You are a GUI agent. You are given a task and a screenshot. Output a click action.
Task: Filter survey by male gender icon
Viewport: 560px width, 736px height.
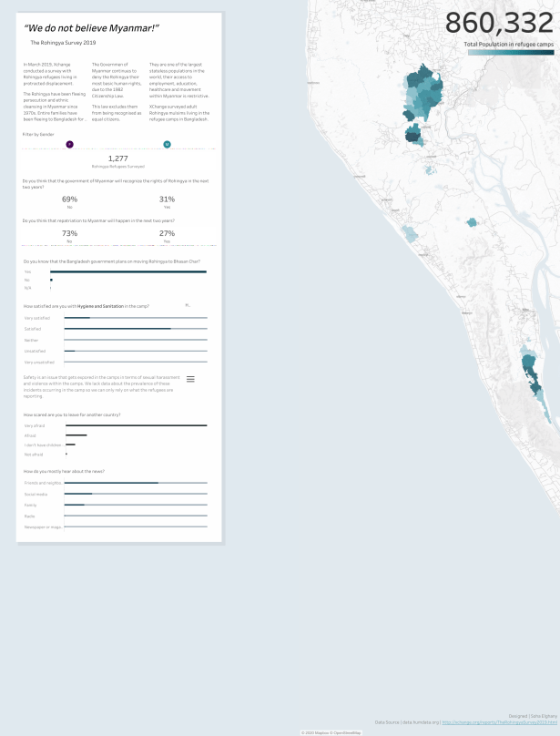pos(167,144)
